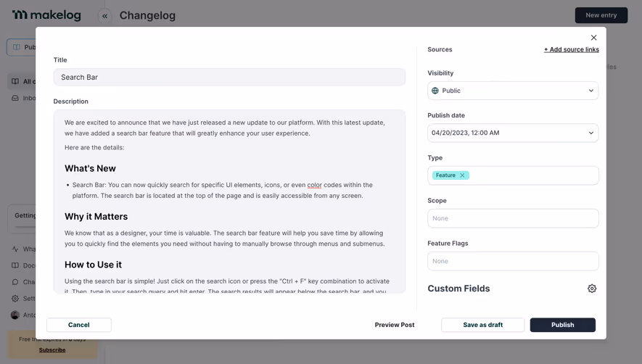Click the Title input containing Search Bar

coord(229,78)
